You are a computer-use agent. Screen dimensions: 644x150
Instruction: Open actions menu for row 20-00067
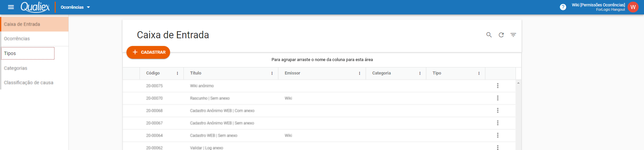pos(498,123)
